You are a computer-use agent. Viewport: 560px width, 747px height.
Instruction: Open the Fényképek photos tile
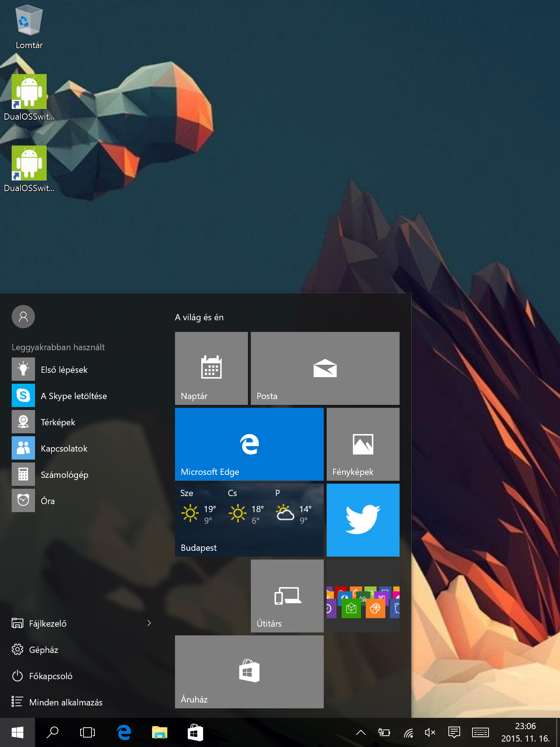pyautogui.click(x=363, y=444)
